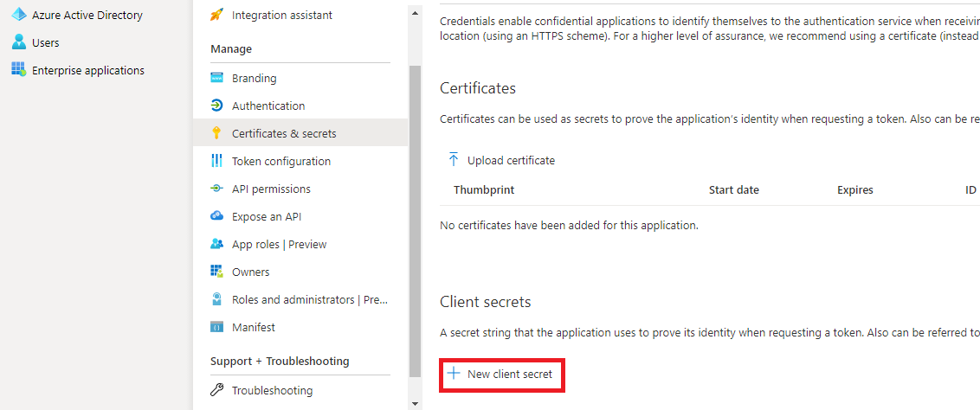Open Certificates & secrets menu item
The width and height of the screenshot is (980, 410).
click(284, 133)
